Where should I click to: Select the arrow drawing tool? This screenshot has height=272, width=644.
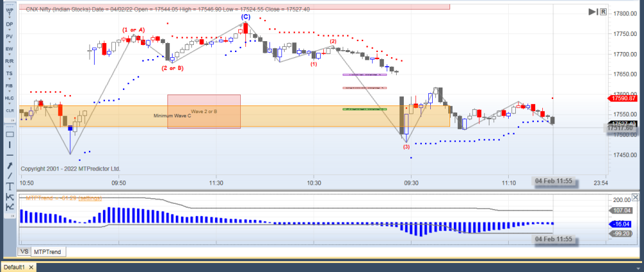click(10, 165)
